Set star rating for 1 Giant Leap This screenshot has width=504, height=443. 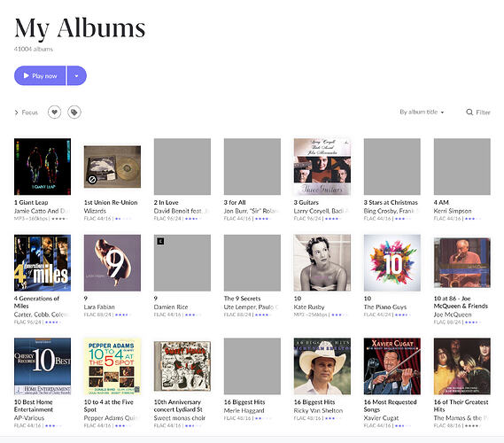(60, 219)
